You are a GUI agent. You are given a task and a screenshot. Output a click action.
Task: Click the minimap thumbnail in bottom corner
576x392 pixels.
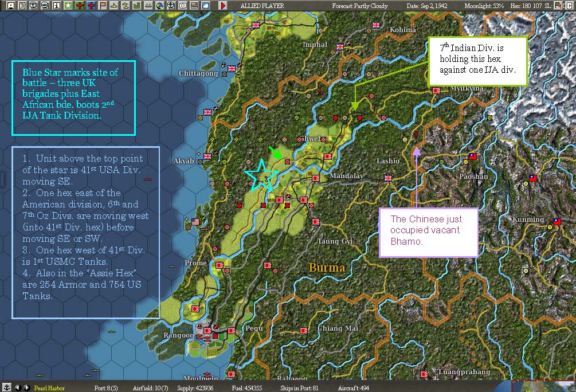[544, 386]
